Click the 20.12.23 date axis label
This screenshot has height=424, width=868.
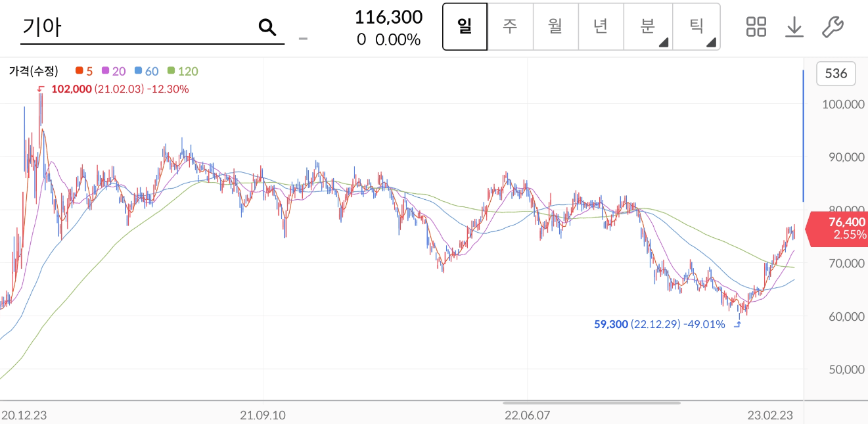(24, 415)
